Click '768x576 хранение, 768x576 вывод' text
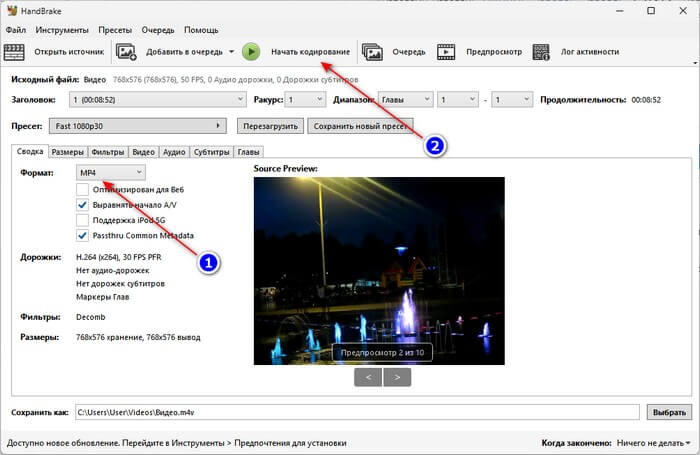700x455 pixels. pos(138,337)
